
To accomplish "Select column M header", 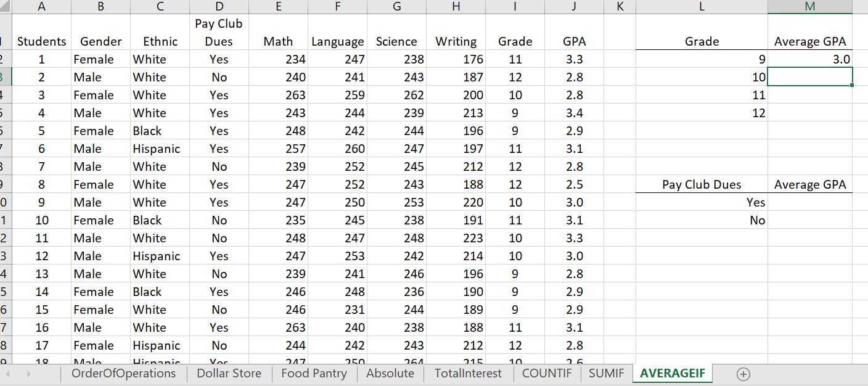I will click(x=809, y=7).
